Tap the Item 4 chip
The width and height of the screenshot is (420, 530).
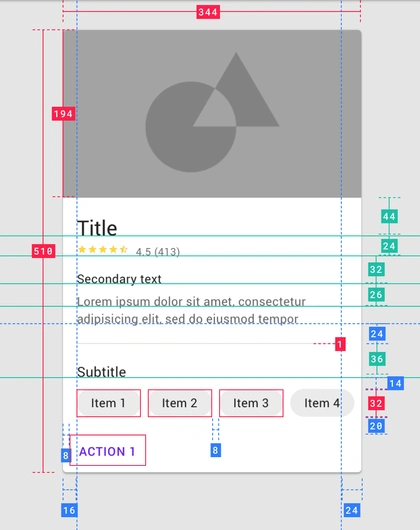[322, 403]
